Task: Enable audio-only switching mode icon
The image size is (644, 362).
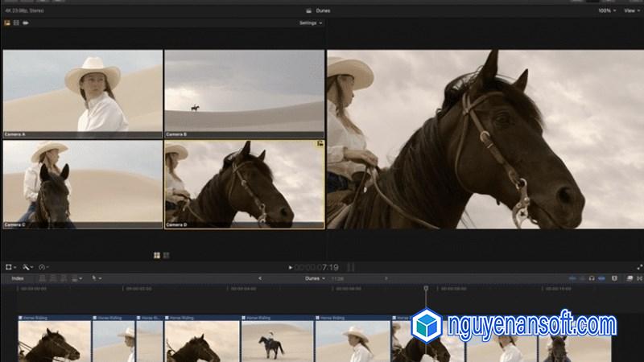Action: 26,23
